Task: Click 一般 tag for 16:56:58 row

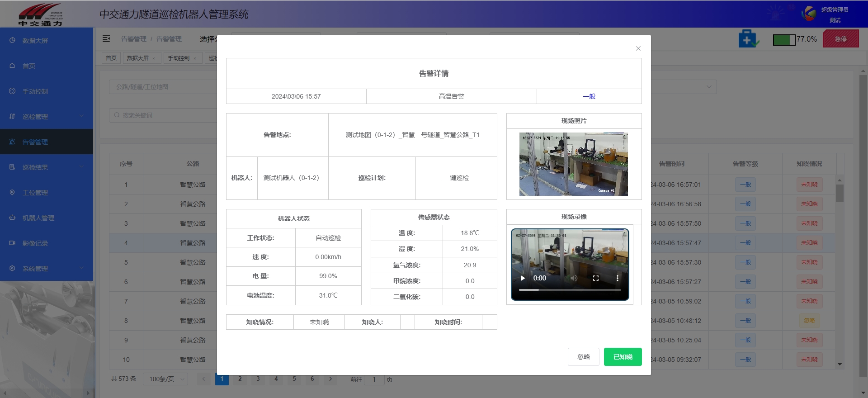Action: [745, 204]
